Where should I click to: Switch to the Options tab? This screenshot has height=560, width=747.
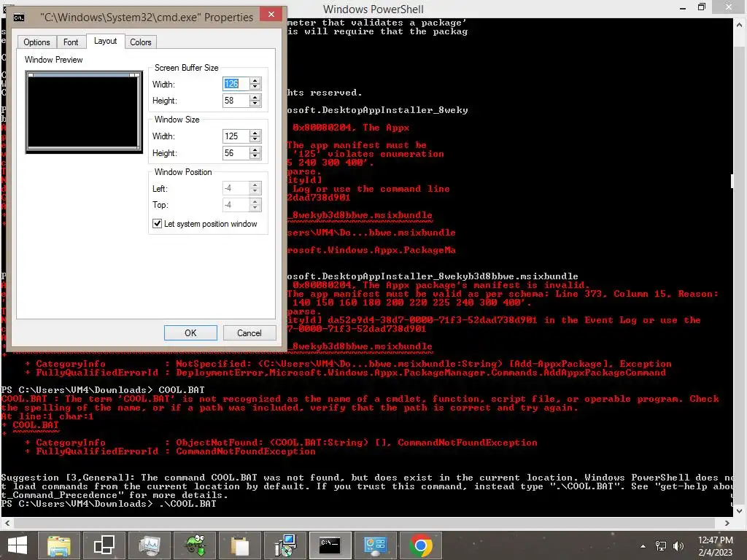[x=36, y=42]
